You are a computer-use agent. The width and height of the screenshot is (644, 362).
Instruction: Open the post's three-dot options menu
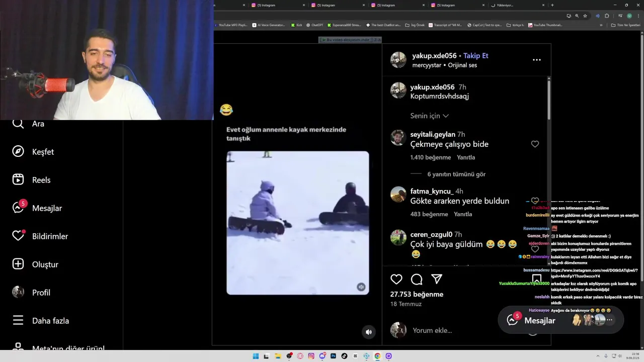pyautogui.click(x=537, y=60)
